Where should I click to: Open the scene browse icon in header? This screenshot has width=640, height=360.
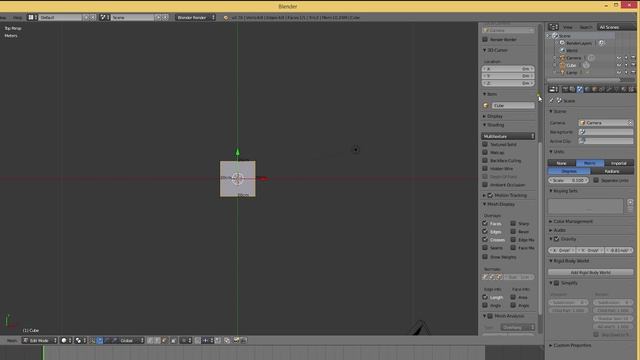tap(104, 18)
